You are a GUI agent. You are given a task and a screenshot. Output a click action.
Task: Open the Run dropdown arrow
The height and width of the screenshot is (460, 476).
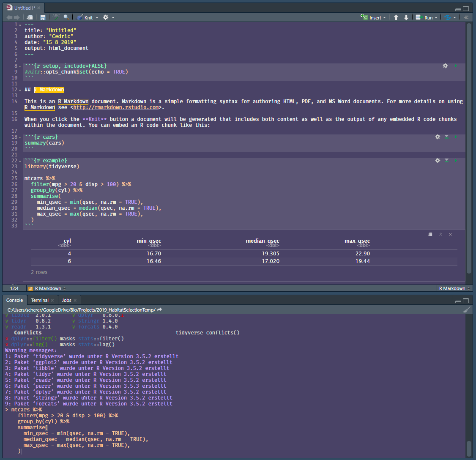436,18
